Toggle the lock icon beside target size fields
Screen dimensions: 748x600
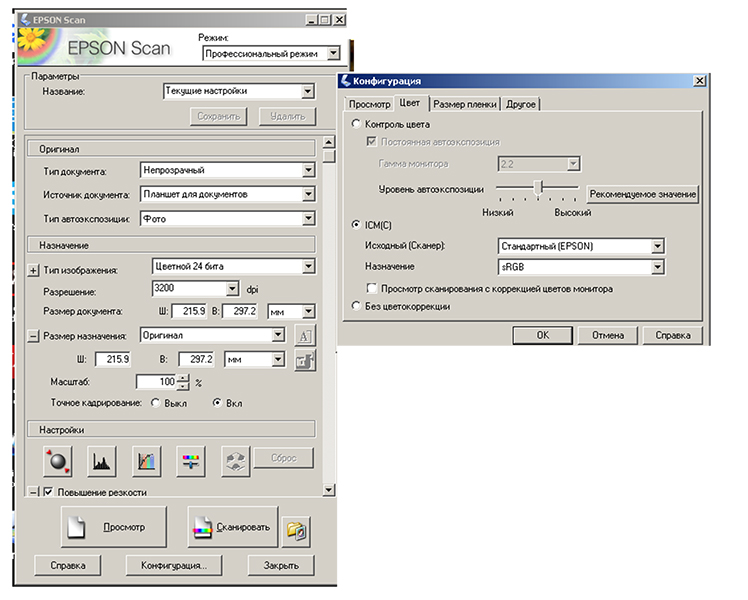[305, 360]
